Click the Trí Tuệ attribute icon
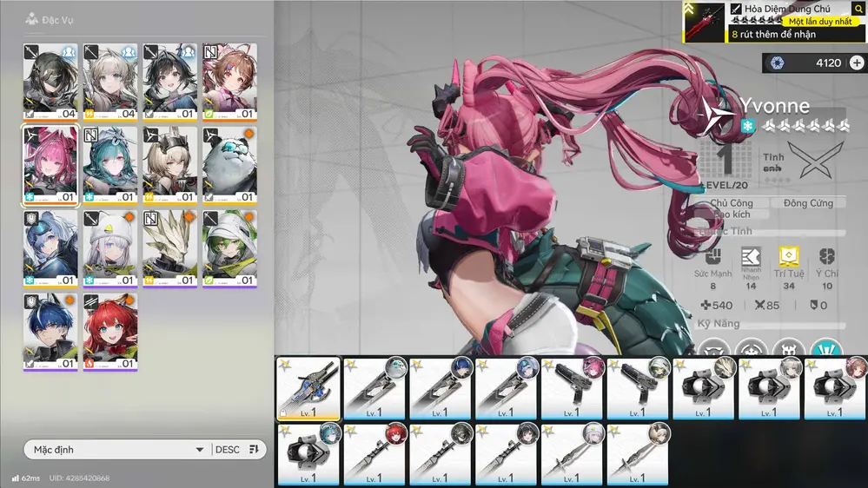The width and height of the screenshot is (868, 488). point(788,256)
